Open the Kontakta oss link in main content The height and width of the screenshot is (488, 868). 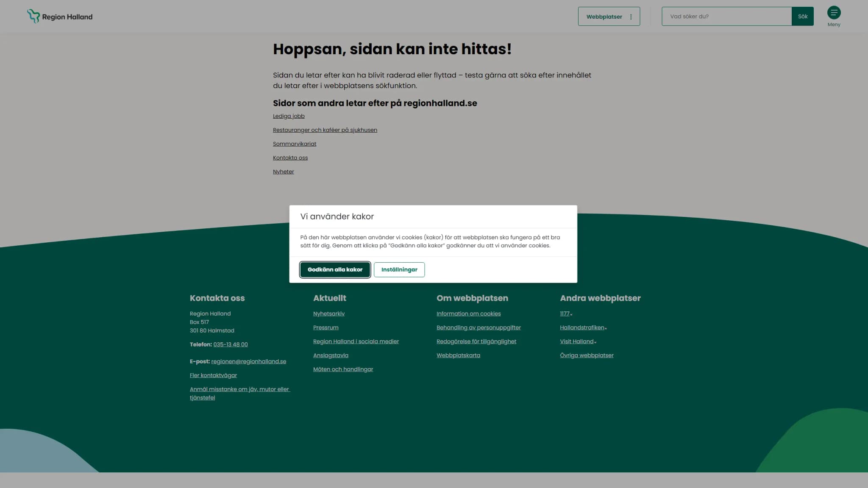coord(290,158)
